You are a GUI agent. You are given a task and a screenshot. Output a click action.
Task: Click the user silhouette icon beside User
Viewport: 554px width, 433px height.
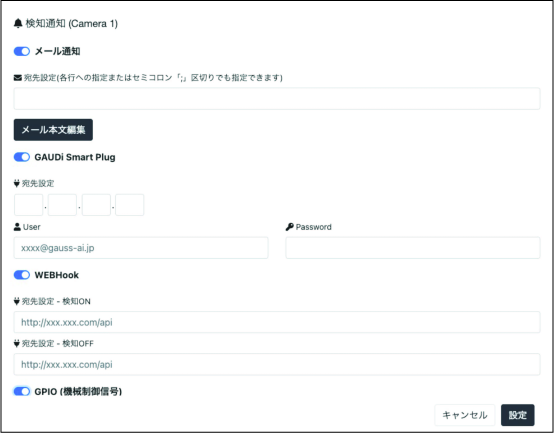coord(17,227)
